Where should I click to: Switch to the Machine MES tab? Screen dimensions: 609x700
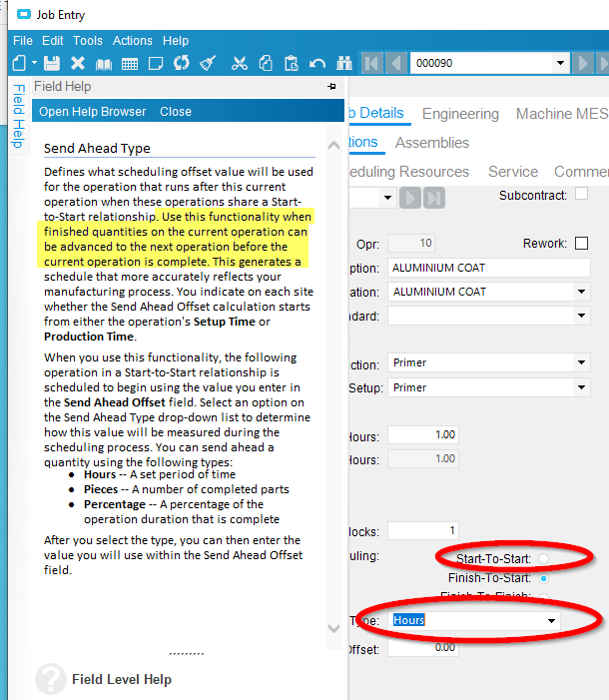(562, 114)
